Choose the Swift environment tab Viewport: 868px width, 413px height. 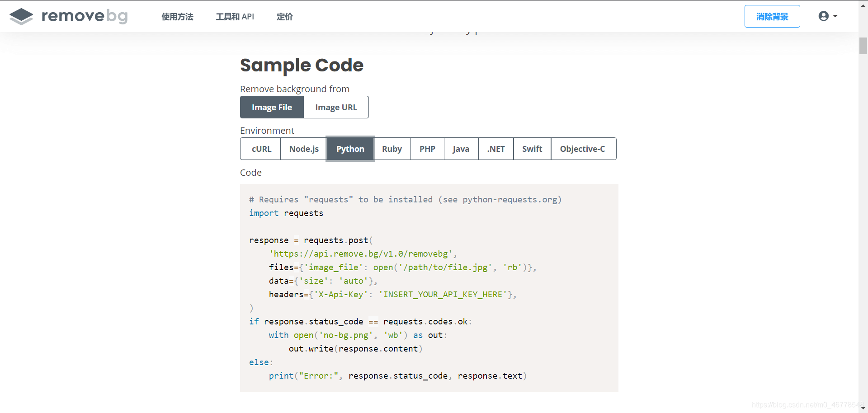click(532, 149)
